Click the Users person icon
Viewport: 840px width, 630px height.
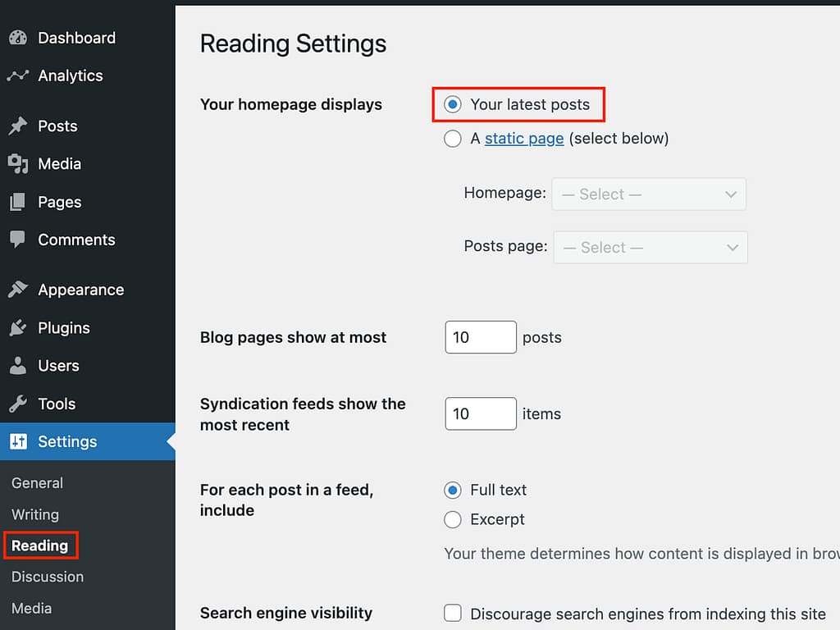coord(18,366)
